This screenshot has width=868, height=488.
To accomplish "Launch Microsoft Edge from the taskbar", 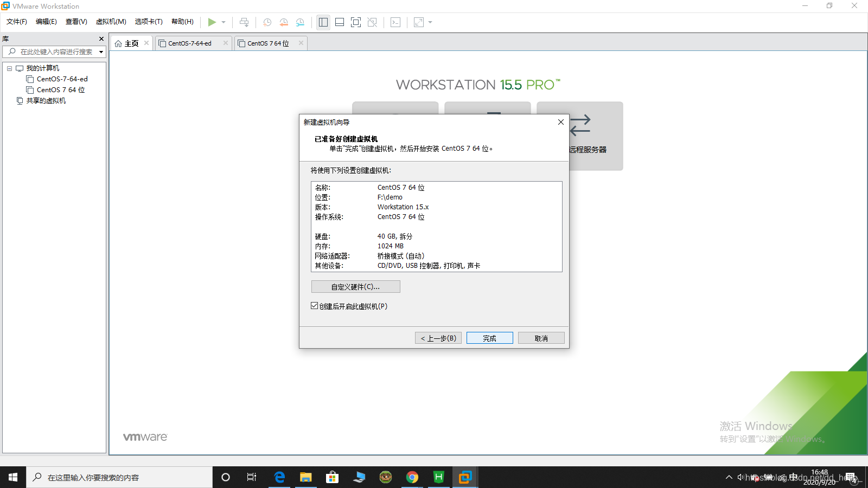I will tap(279, 477).
